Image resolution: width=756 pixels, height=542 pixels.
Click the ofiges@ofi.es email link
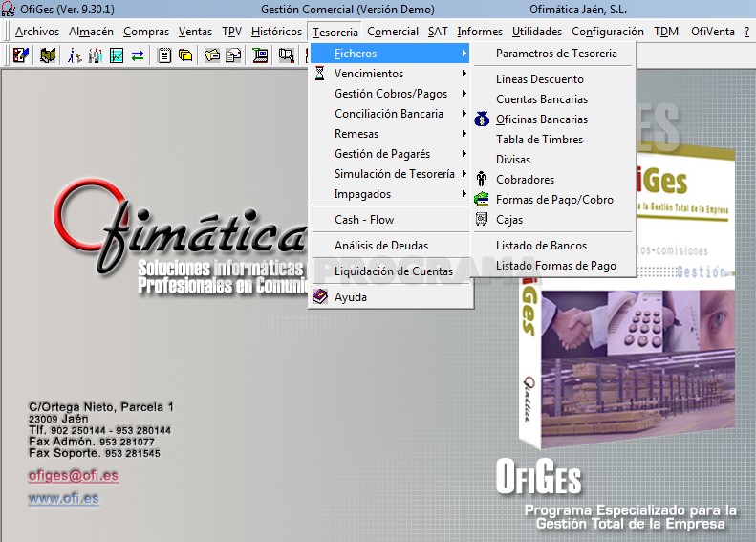tap(74, 475)
